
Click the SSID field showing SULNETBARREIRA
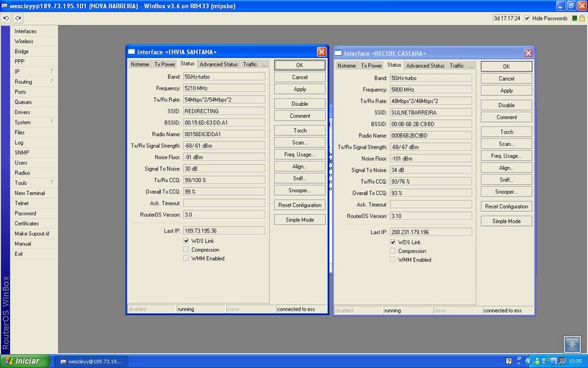point(431,113)
